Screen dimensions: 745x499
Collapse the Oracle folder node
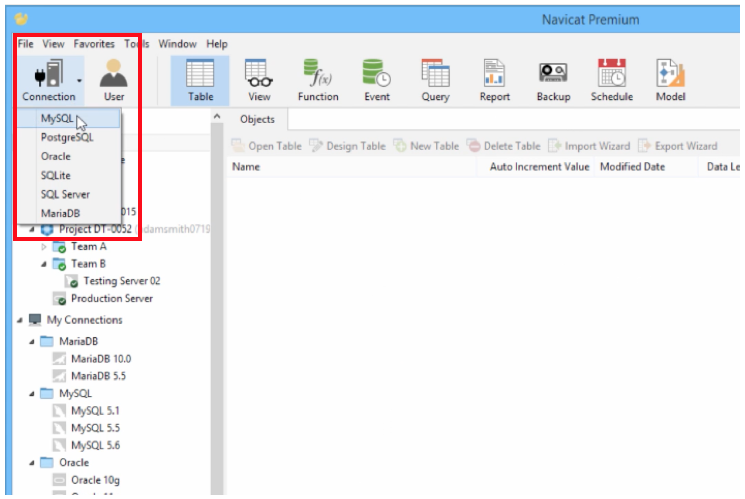point(32,463)
